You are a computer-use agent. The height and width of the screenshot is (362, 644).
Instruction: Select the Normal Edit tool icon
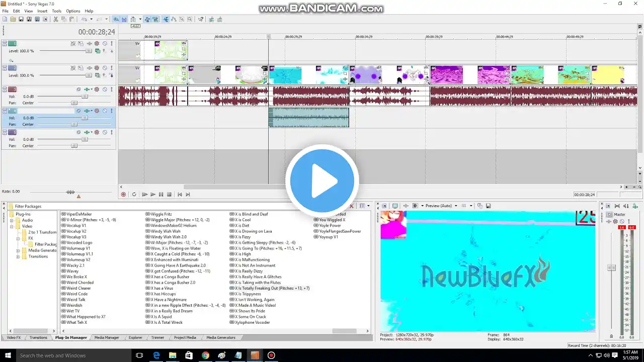[x=166, y=19]
